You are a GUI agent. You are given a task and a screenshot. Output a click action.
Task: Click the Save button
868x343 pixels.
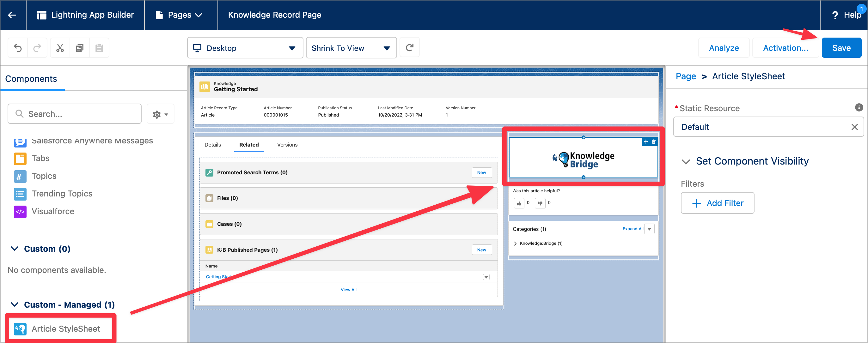click(841, 48)
